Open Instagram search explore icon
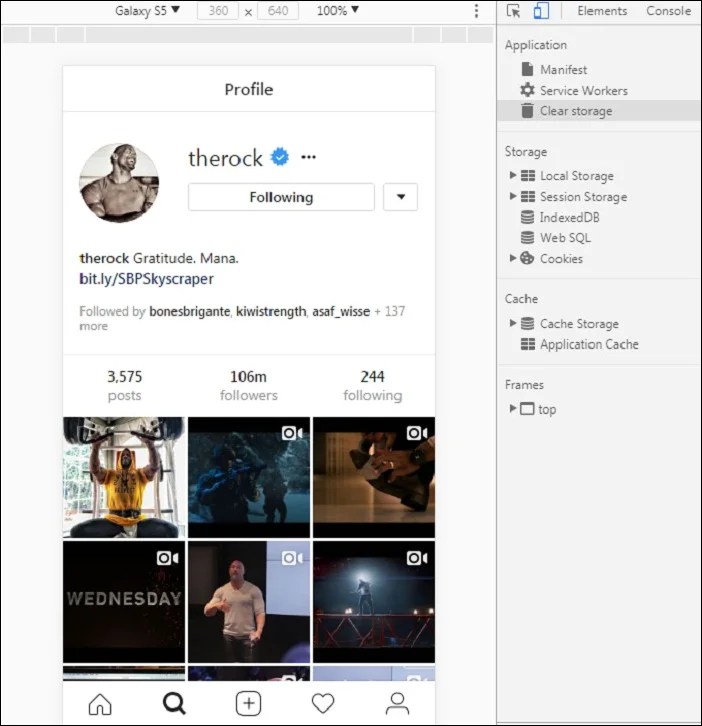 point(174,704)
